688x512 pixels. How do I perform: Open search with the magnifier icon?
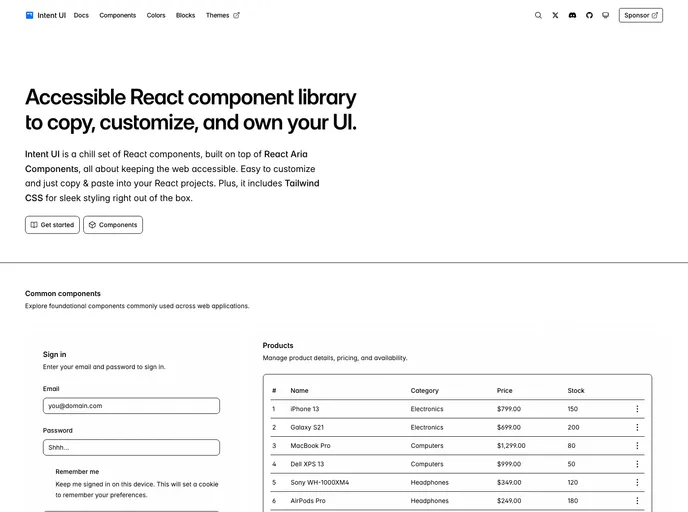(538, 15)
